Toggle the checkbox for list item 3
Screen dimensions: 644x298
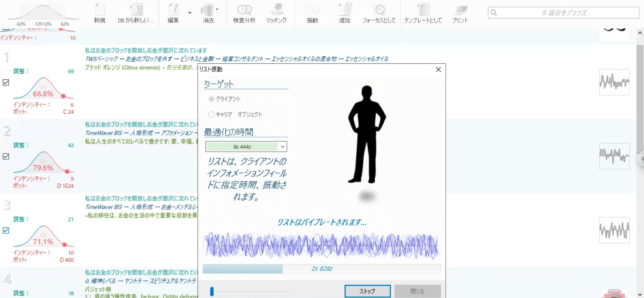(x=6, y=231)
